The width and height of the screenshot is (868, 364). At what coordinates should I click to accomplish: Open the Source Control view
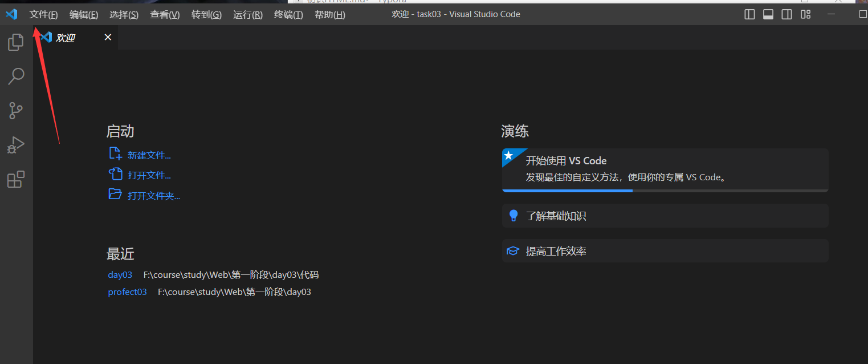[15, 111]
